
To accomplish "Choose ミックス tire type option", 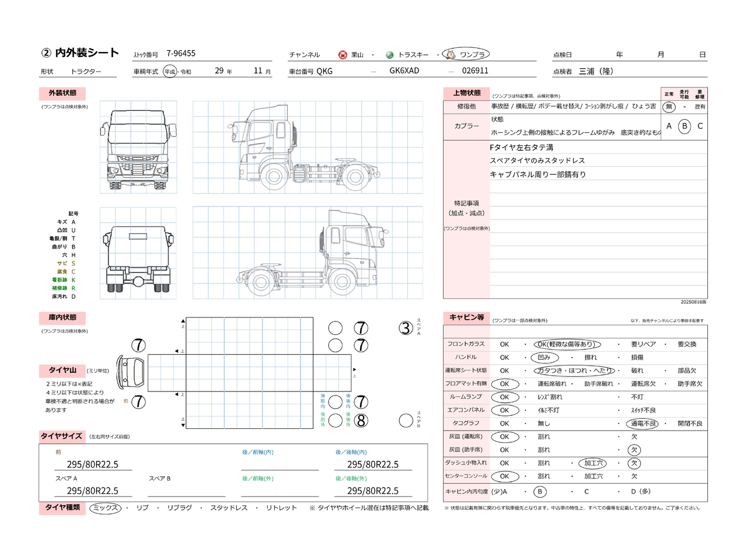I will click(106, 508).
